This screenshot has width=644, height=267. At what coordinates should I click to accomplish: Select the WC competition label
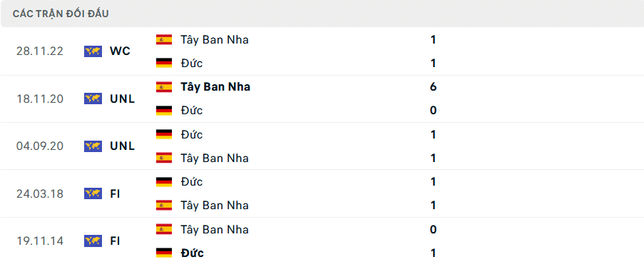coord(120,51)
